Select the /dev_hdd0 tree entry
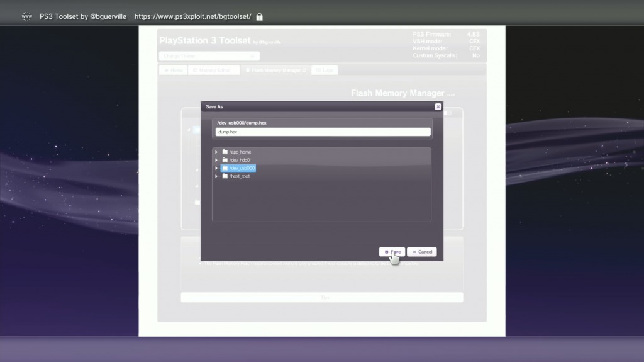The width and height of the screenshot is (644, 362). (x=236, y=160)
